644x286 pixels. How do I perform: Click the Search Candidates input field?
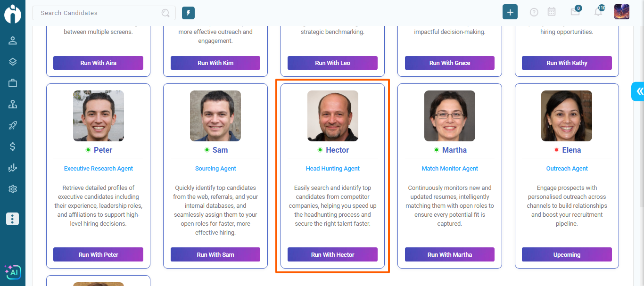tap(99, 13)
